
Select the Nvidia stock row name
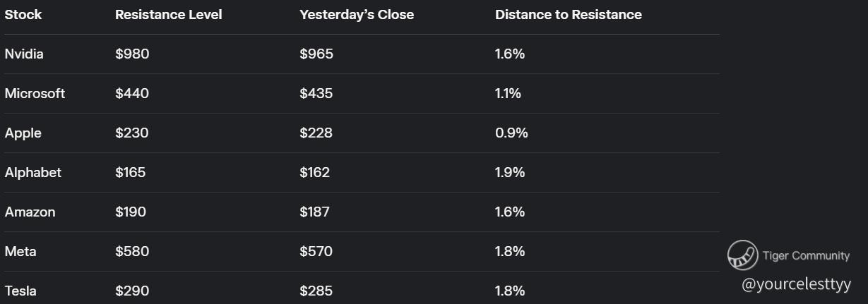click(x=24, y=54)
